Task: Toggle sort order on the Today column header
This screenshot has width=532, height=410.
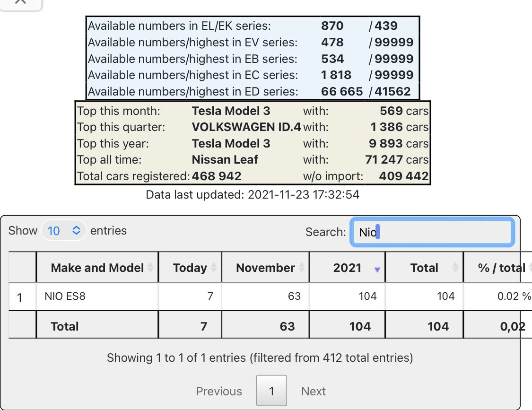Action: (x=190, y=267)
